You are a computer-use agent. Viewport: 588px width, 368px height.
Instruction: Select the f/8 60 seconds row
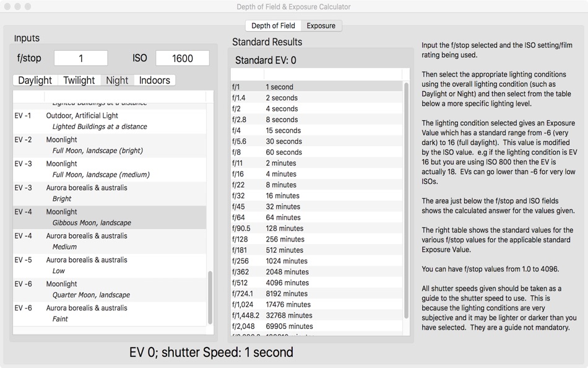(316, 152)
